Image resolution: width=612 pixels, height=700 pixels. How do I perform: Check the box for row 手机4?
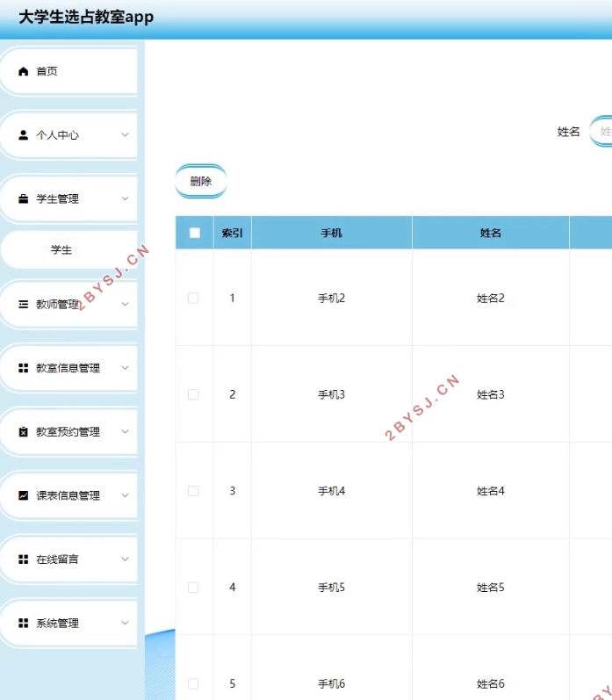[x=193, y=491]
